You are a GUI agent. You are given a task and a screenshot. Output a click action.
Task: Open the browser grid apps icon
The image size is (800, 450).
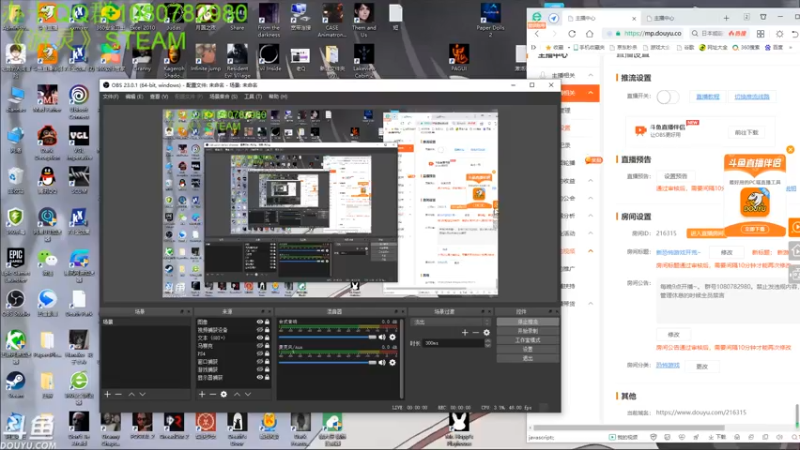coord(760,34)
